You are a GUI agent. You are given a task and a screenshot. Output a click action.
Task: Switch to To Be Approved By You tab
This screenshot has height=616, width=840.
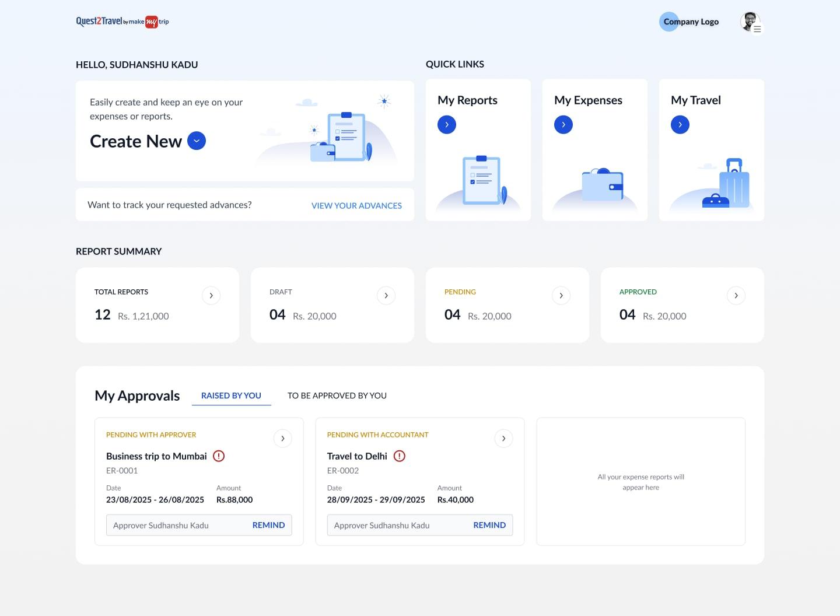point(337,395)
